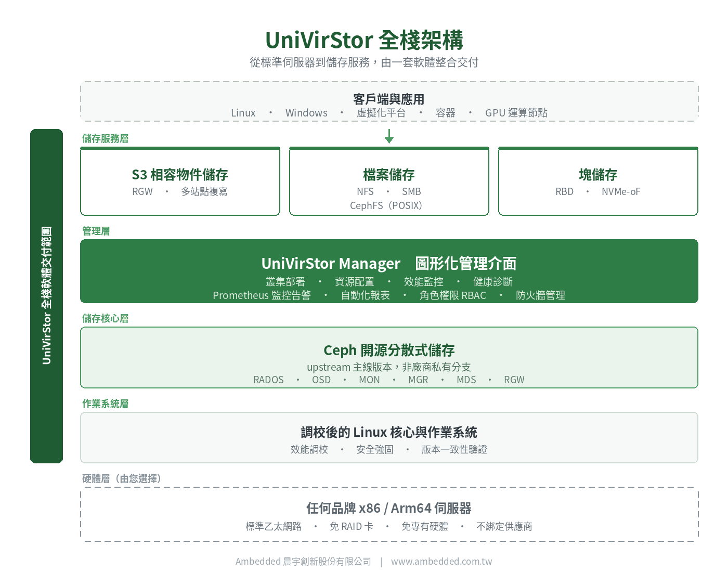Click the 'Linux' client label
728x572 pixels.
[243, 113]
